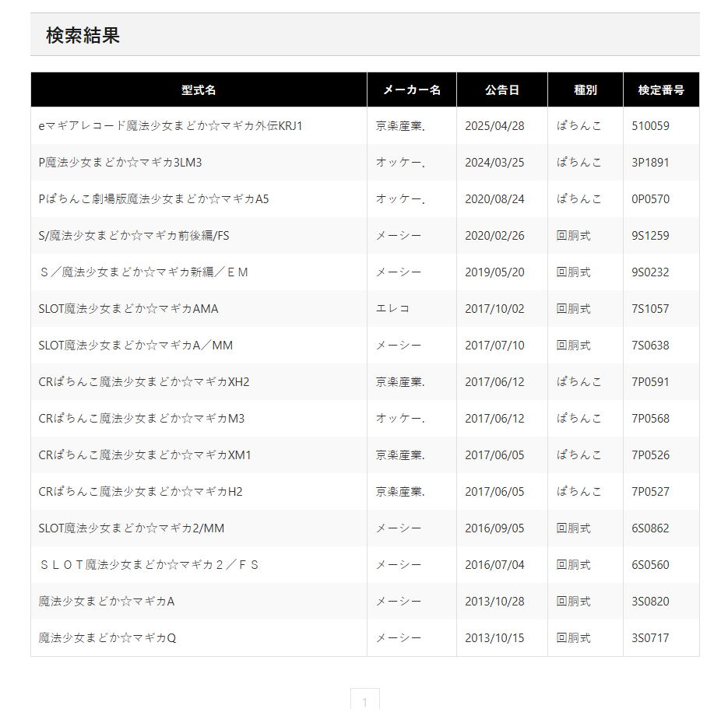Select model Ｓ／魔法少女まどか☆マギカ新編／ＥＭ
This screenshot has width=728, height=709.
[143, 272]
